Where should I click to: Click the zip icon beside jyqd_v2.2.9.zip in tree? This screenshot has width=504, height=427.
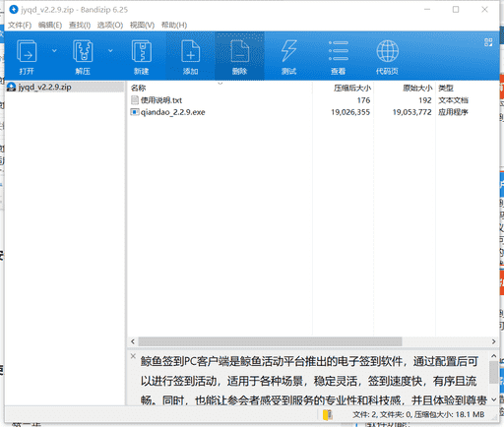coord(12,88)
